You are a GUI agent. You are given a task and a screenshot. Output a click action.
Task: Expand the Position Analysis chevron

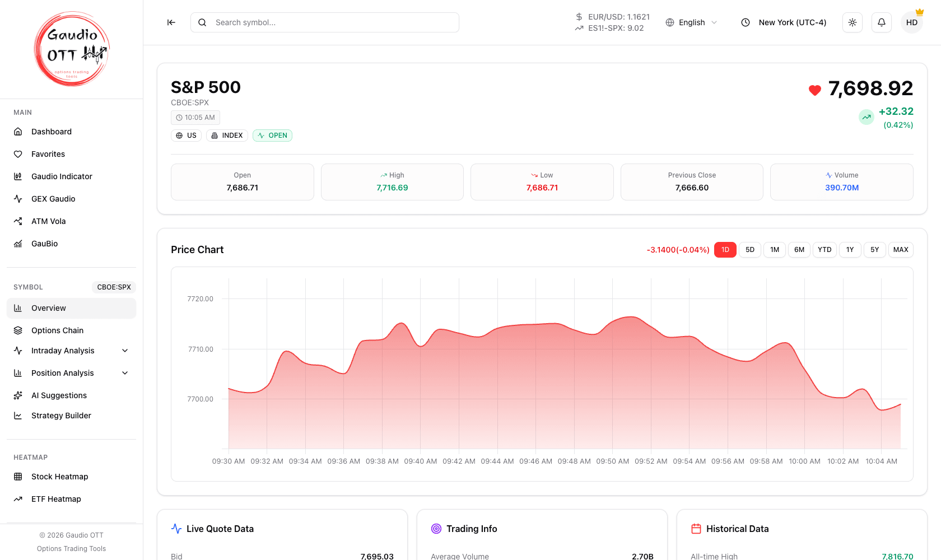(125, 373)
